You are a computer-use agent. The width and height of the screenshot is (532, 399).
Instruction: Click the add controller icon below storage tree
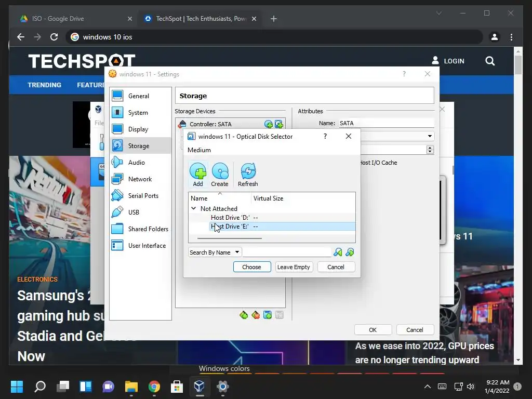click(244, 315)
